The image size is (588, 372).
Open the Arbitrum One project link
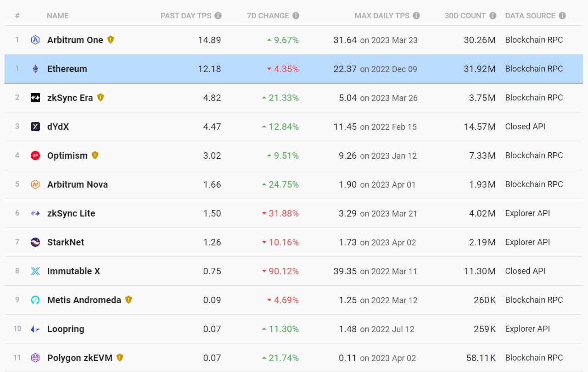[x=75, y=40]
